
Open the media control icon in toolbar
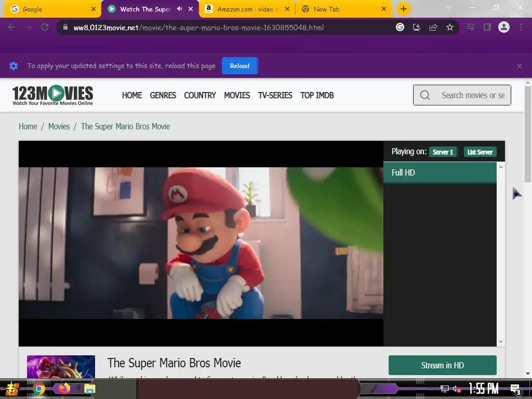[x=471, y=27]
